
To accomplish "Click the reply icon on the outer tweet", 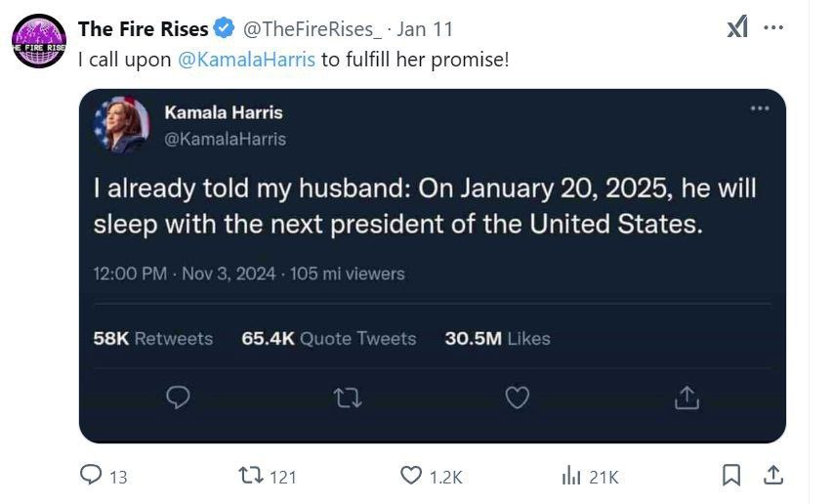I will 91,476.
